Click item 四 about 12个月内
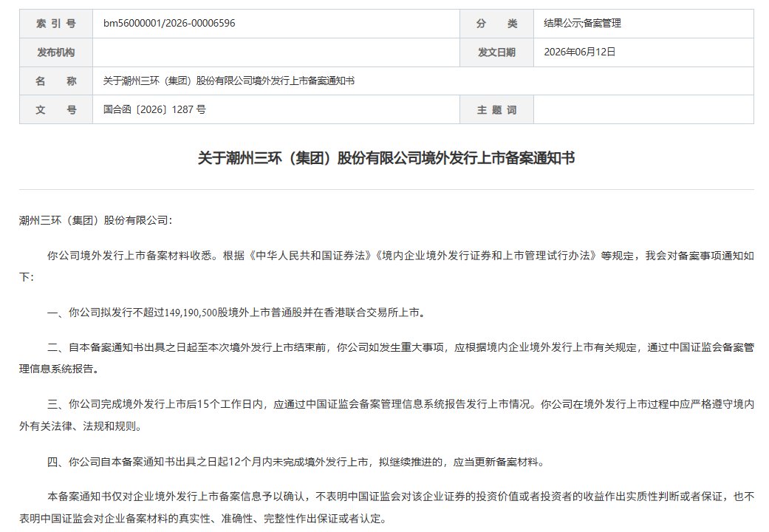Viewport: 769px width, 532px height. click(295, 462)
